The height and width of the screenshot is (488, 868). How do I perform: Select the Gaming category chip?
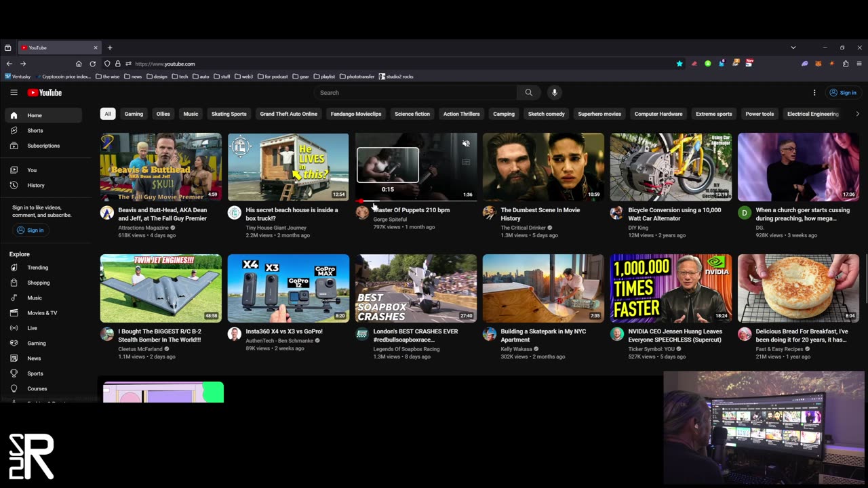(134, 114)
